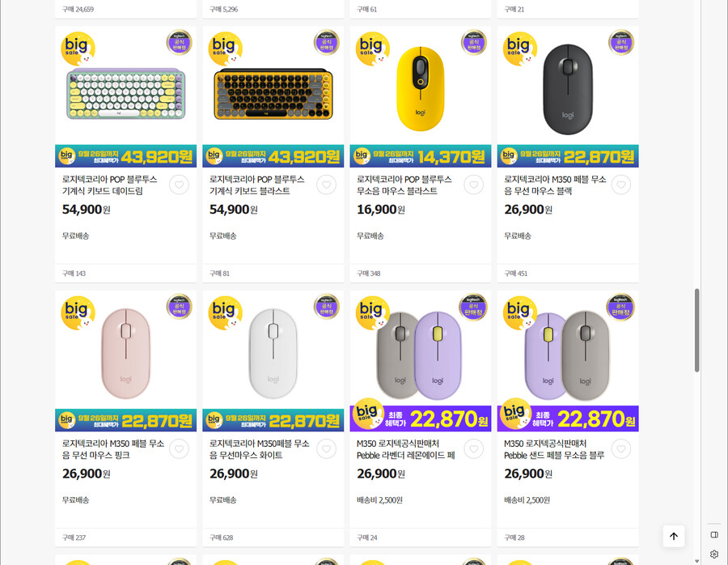Toggle the sidebar panel icon
Image resolution: width=728 pixels, height=565 pixels.
tap(714, 535)
